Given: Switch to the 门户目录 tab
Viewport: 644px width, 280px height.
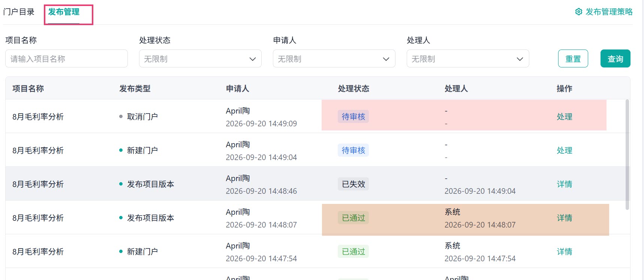Looking at the screenshot, I should coord(19,12).
